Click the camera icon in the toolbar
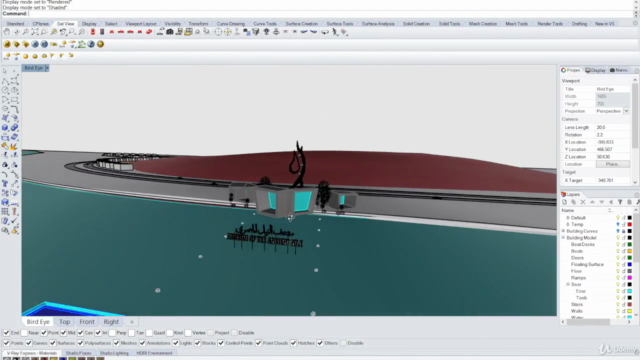 click(x=170, y=32)
